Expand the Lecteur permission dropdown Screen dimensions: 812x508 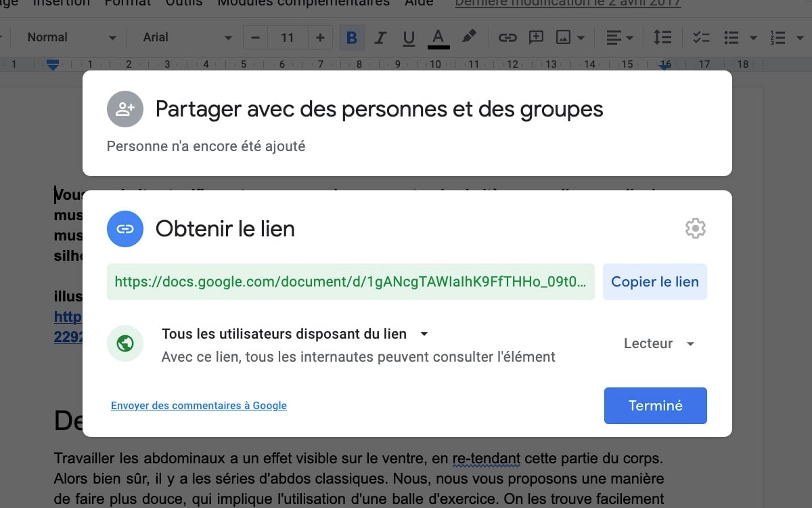pos(659,343)
